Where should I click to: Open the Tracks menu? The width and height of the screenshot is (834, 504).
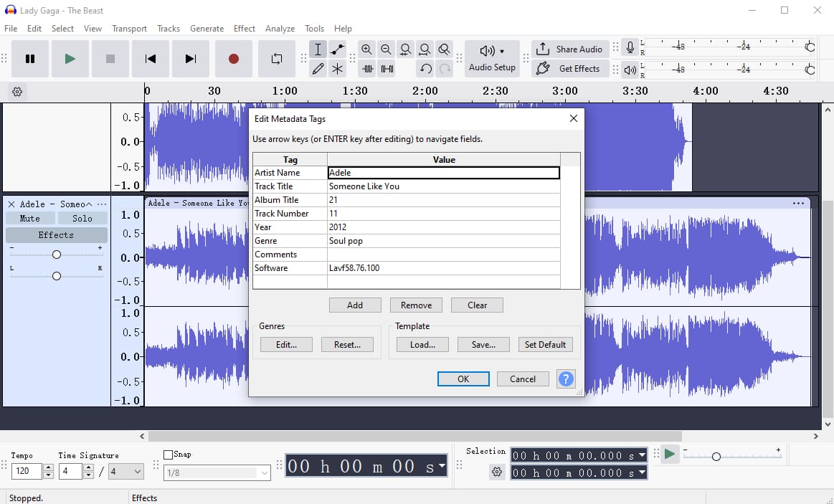[168, 28]
